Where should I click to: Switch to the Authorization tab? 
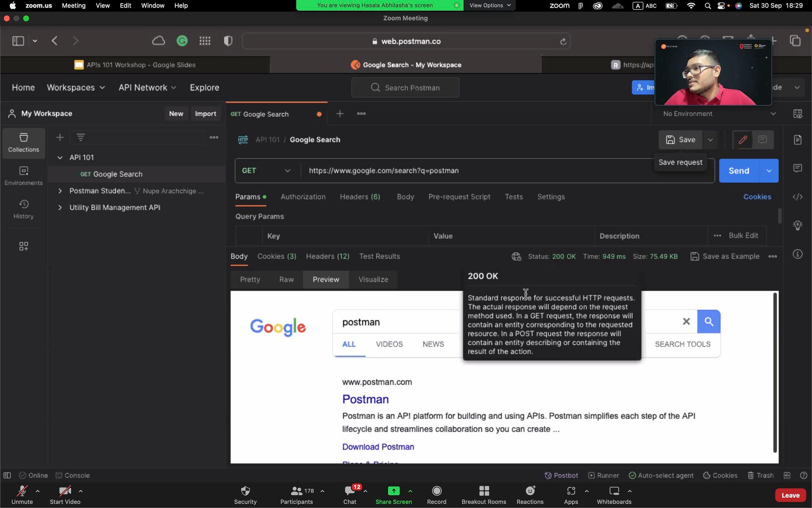303,197
